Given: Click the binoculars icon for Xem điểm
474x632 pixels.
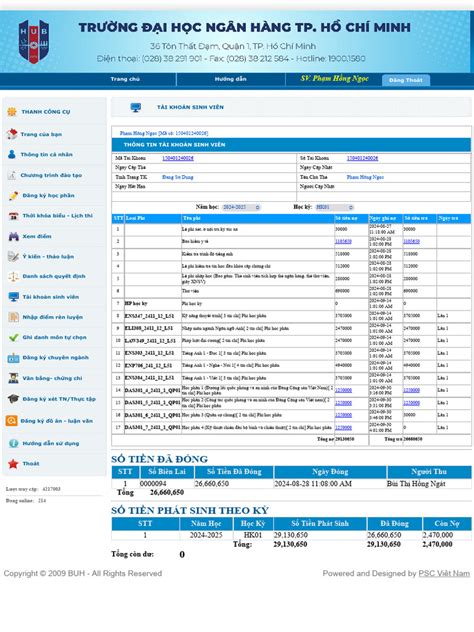Looking at the screenshot, I should 14,236.
